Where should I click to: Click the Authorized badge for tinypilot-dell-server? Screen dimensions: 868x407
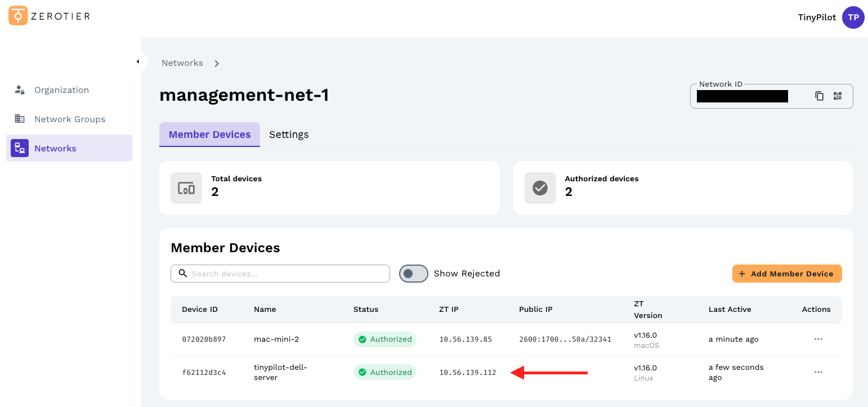384,372
